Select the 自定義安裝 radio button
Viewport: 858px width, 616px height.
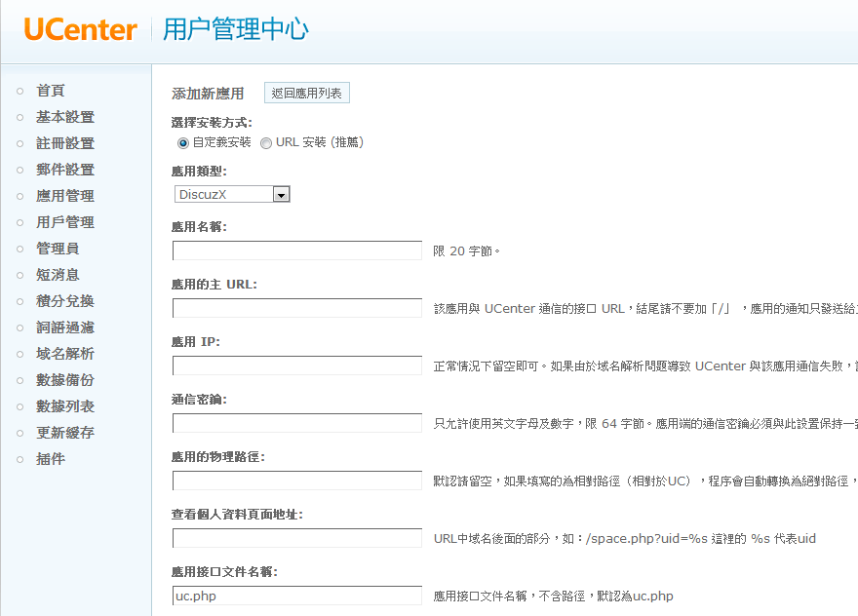coord(181,142)
